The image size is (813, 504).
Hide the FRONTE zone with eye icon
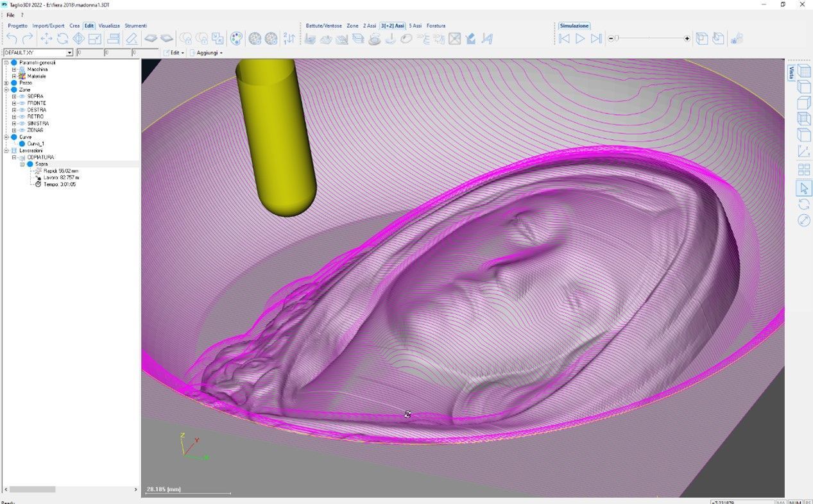pos(22,103)
